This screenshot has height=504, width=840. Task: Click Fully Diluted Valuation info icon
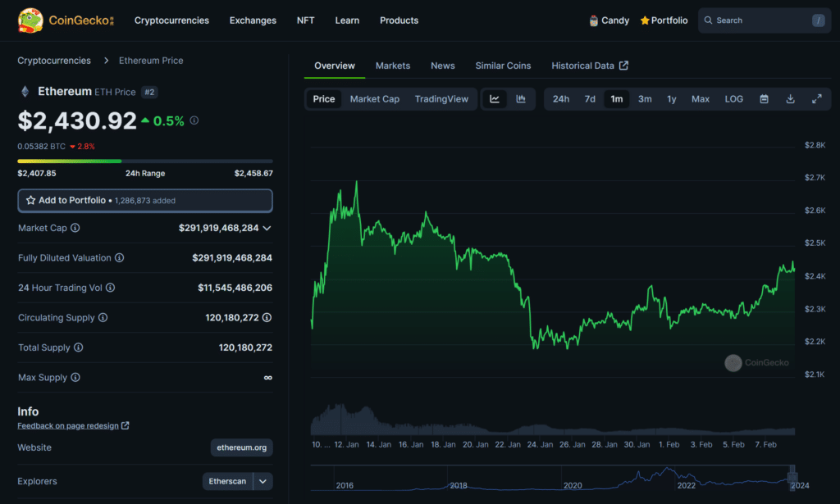120,258
